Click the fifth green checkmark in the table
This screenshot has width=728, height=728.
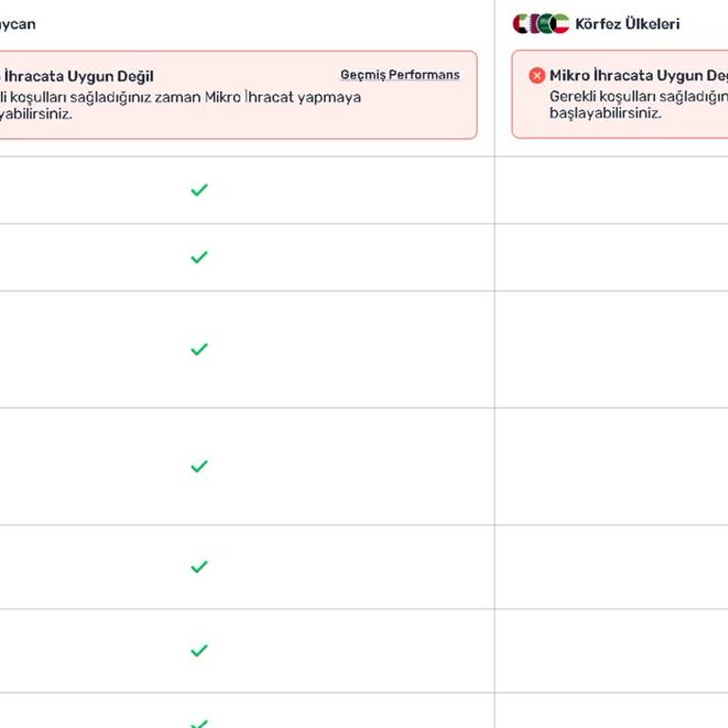point(199,567)
